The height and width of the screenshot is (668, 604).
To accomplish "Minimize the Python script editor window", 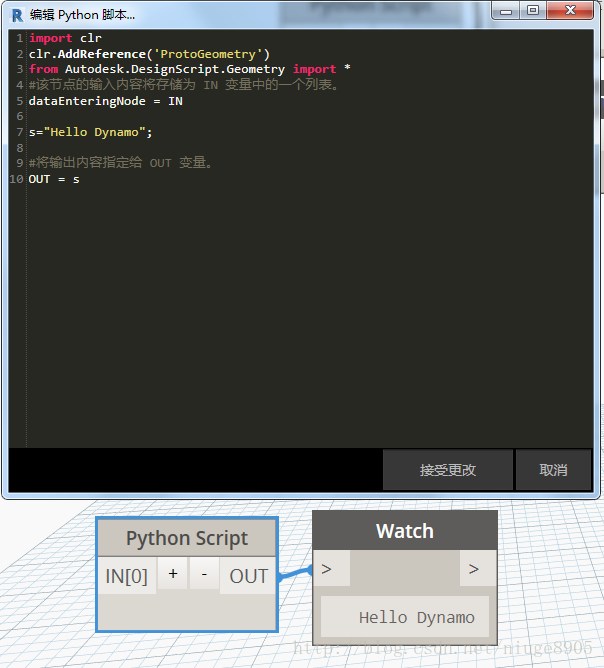I will [505, 11].
